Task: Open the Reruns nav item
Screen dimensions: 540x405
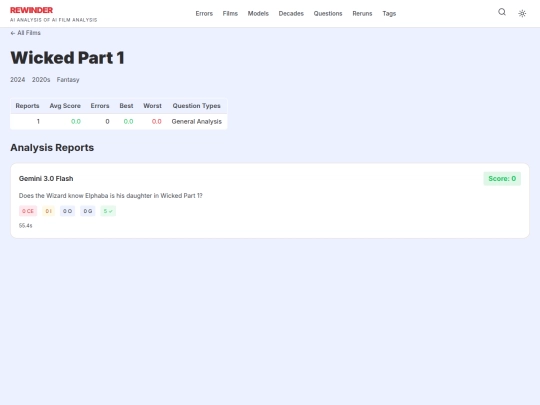Action: click(362, 13)
